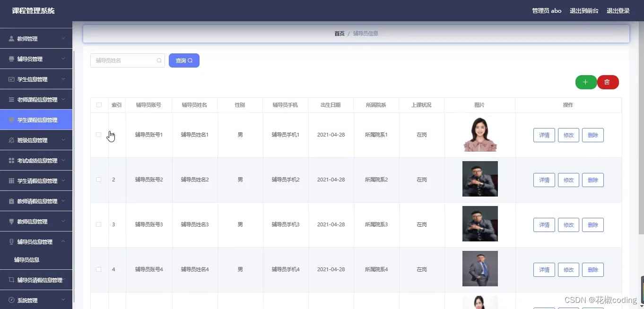Image resolution: width=644 pixels, height=309 pixels.
Task: Expand 学生请假信息管理 with its chevron
Action: click(x=63, y=181)
